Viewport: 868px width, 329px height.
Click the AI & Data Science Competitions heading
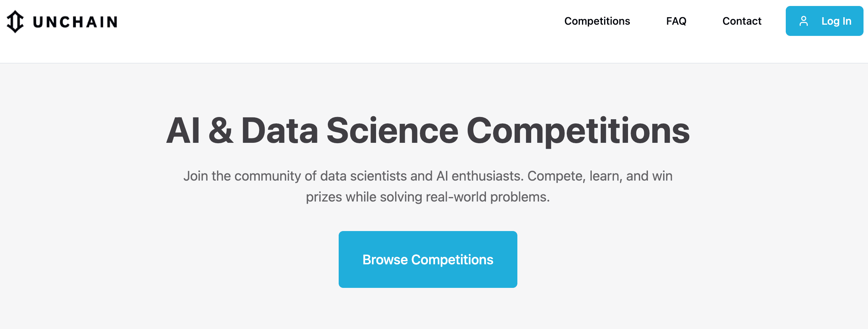click(x=428, y=130)
